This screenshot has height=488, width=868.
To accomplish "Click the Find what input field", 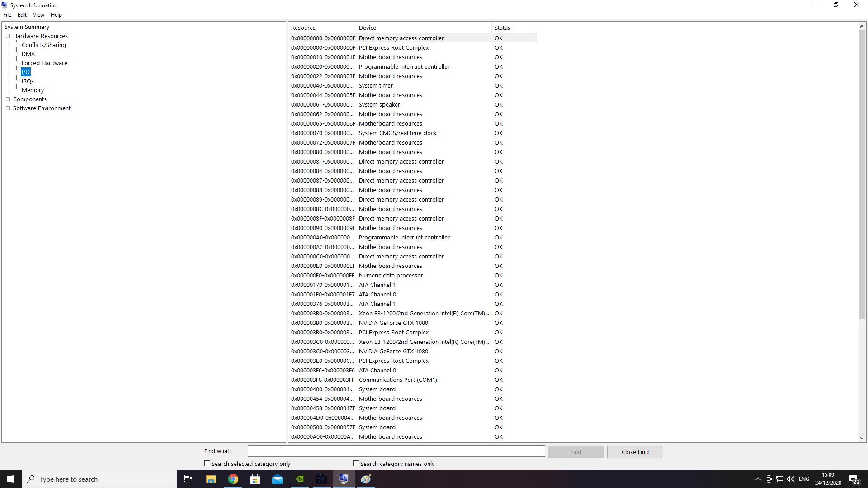I will (396, 451).
